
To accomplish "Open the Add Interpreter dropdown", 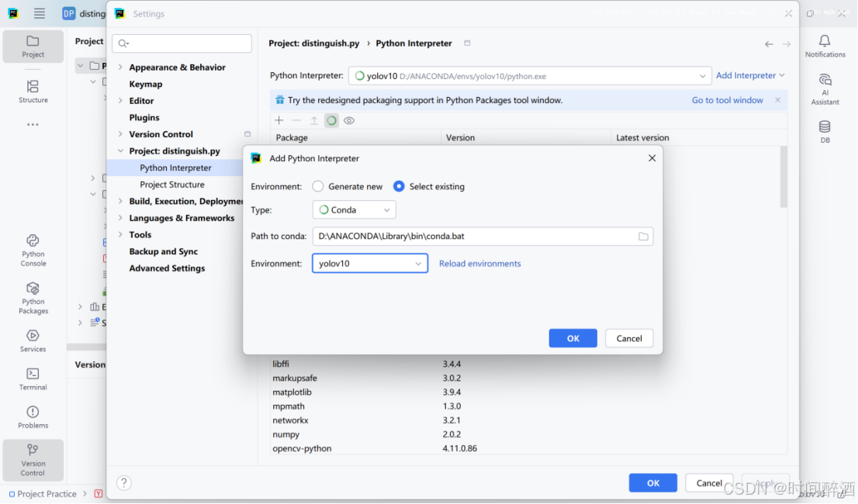I will pyautogui.click(x=750, y=75).
